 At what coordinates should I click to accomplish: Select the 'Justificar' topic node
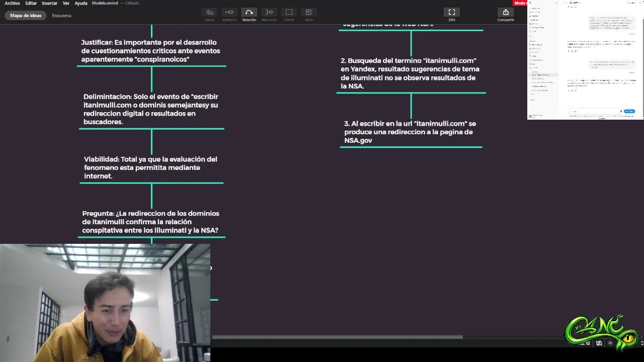(151, 51)
